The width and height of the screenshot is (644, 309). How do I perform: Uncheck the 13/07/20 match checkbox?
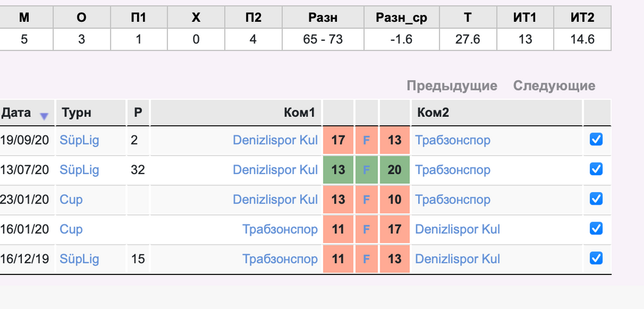click(596, 169)
